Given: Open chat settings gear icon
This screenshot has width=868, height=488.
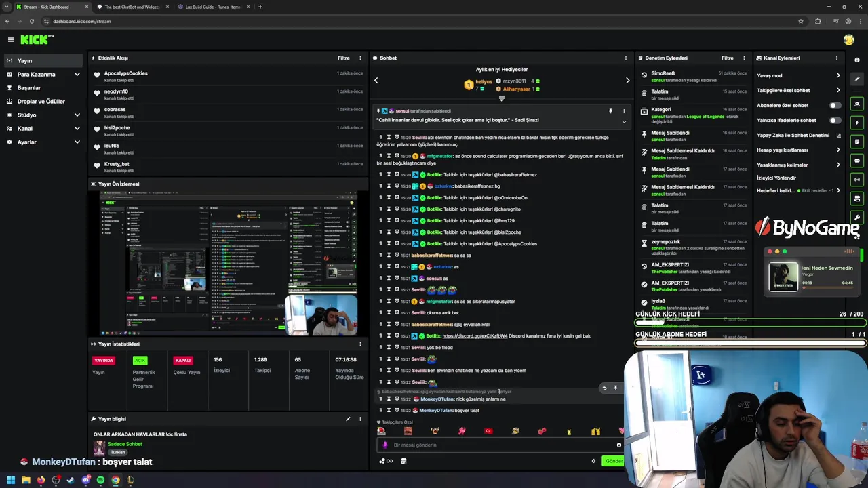Looking at the screenshot, I should [593, 461].
